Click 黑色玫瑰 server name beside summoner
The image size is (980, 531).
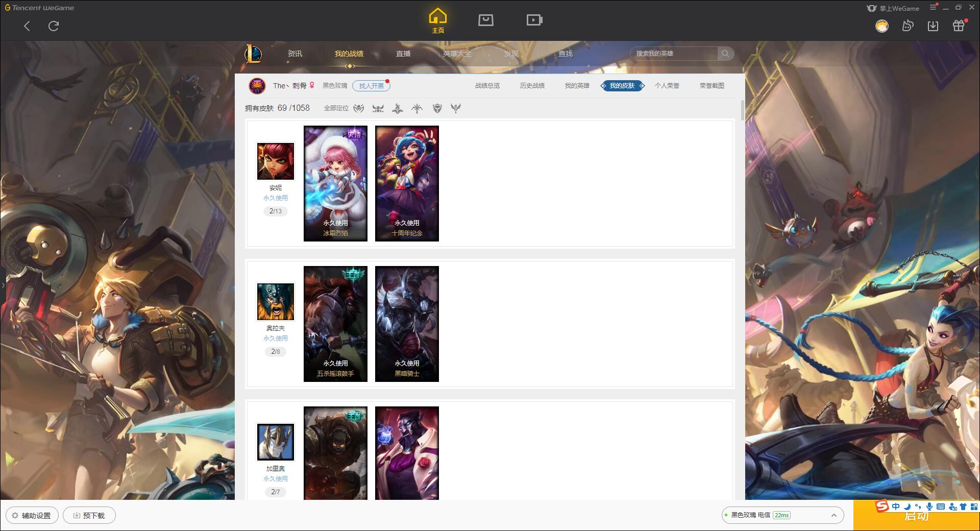pyautogui.click(x=335, y=86)
